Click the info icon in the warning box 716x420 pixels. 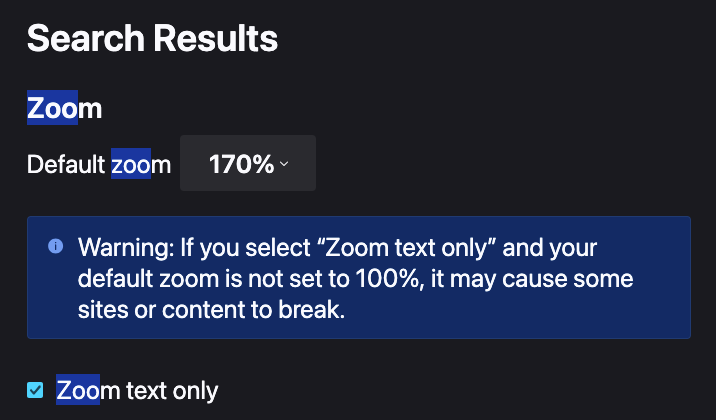point(56,247)
